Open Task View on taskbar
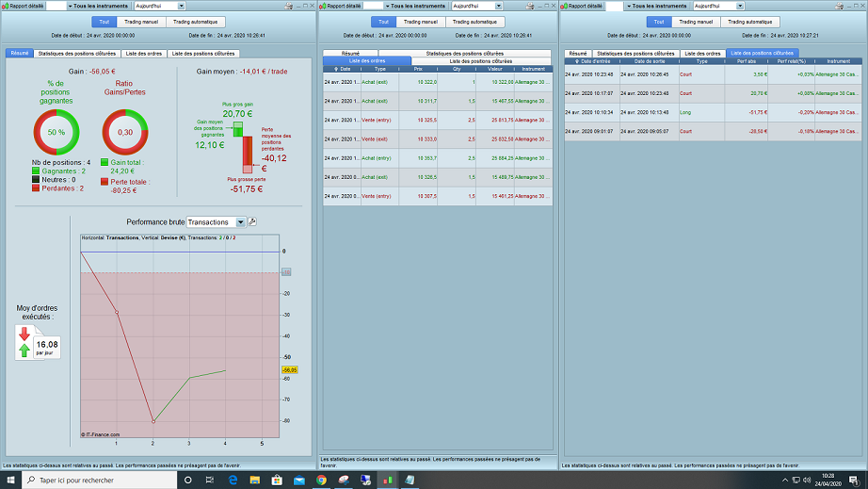Image resolution: width=868 pixels, height=489 pixels. [x=210, y=481]
